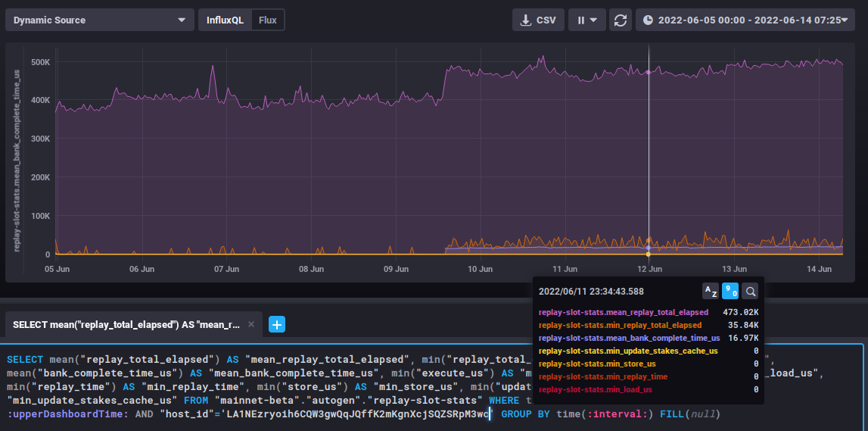Click legend entry min_store_us

(x=597, y=364)
